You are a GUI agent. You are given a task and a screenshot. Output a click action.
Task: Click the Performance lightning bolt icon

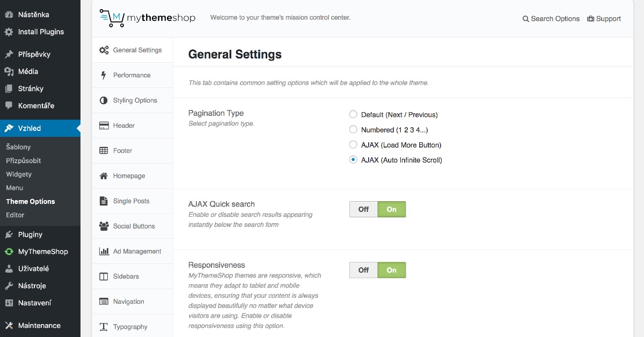(x=104, y=75)
